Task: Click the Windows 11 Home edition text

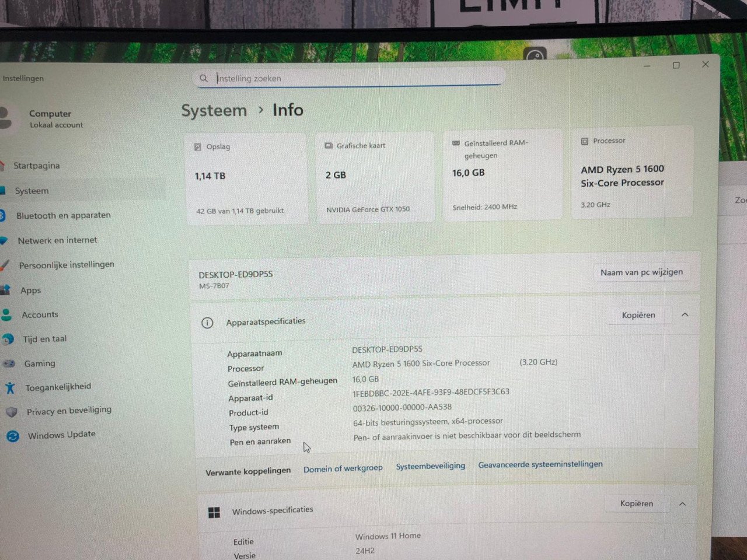Action: pyautogui.click(x=388, y=536)
